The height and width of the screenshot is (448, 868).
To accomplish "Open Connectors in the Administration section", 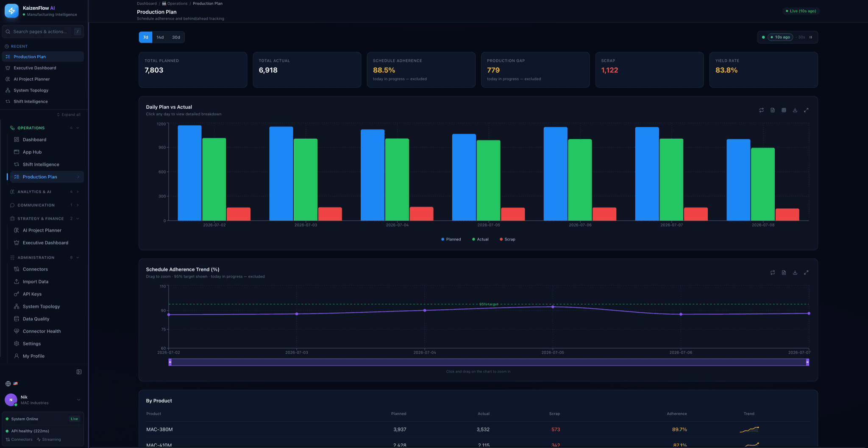I will coord(35,269).
